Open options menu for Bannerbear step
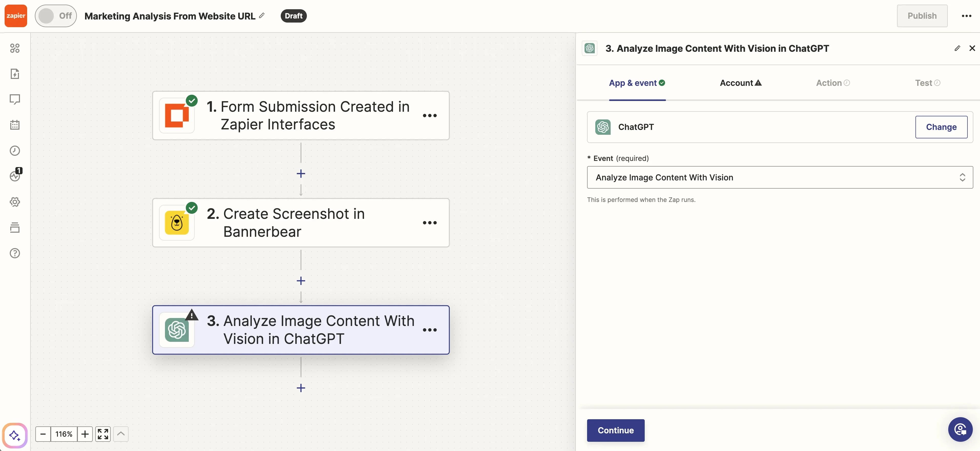Image resolution: width=980 pixels, height=451 pixels. tap(430, 223)
